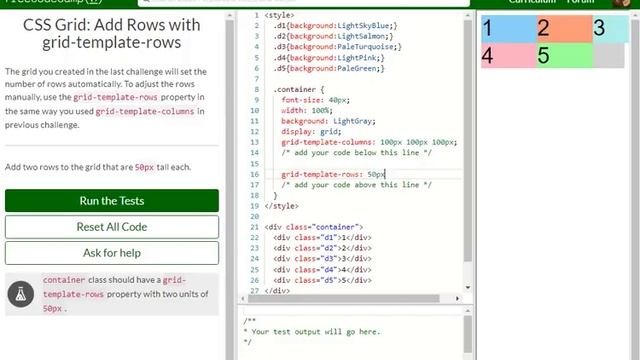Click the grid-template-columns line in editor

coord(369,142)
